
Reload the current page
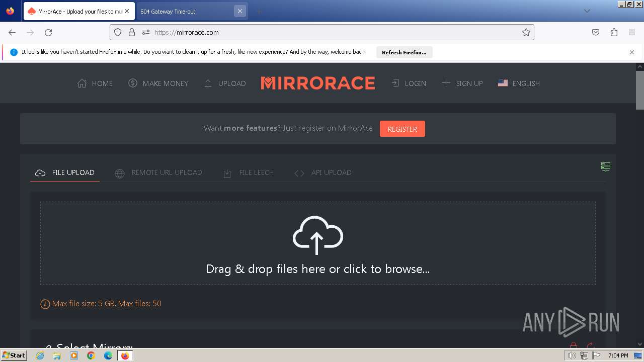coord(48,32)
